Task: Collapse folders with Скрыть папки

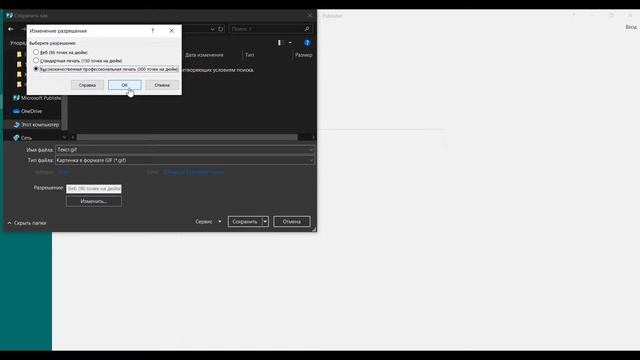Action: click(x=27, y=223)
